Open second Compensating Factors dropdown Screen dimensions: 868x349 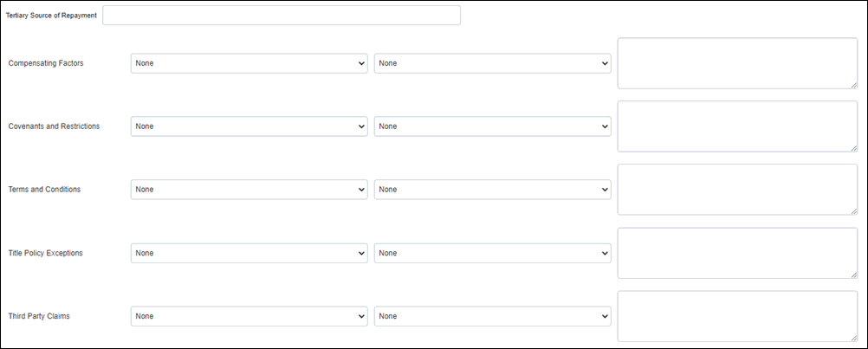click(x=493, y=63)
